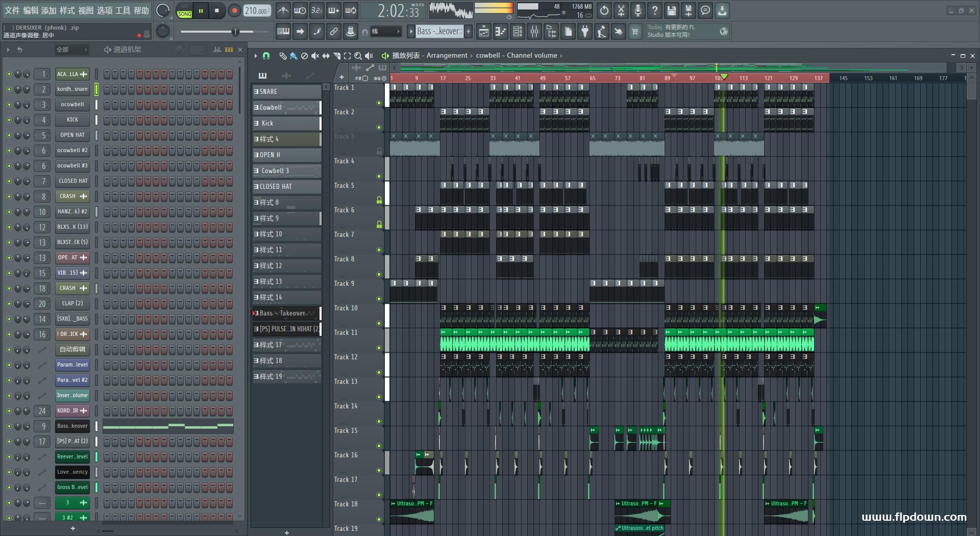Select the OPEN HAT channel button
980x536 pixels.
72,135
